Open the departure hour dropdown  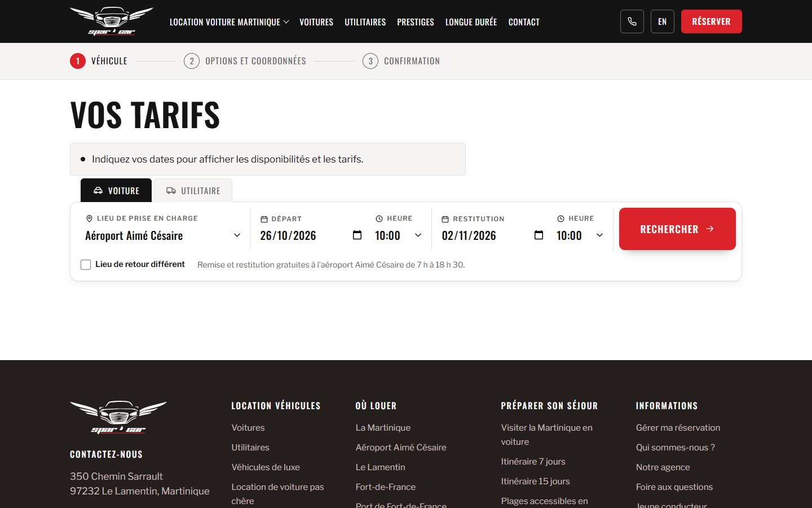point(399,235)
